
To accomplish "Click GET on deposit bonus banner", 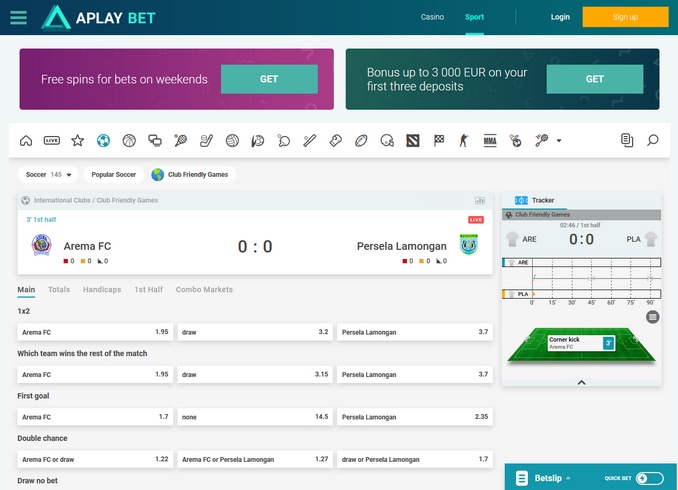I will [x=595, y=79].
